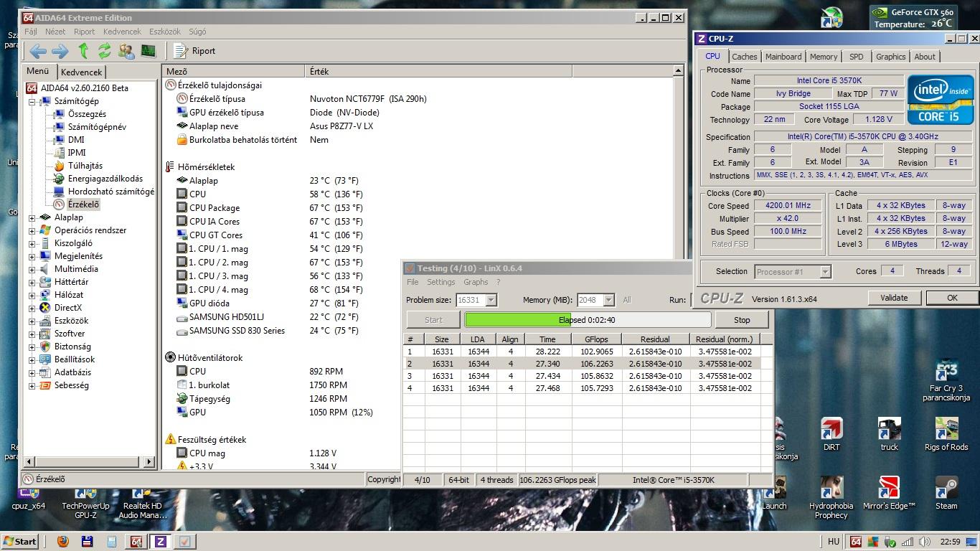Image resolution: width=980 pixels, height=551 pixels.
Task: Open the SPD tab in CPU-Z
Action: pos(857,57)
